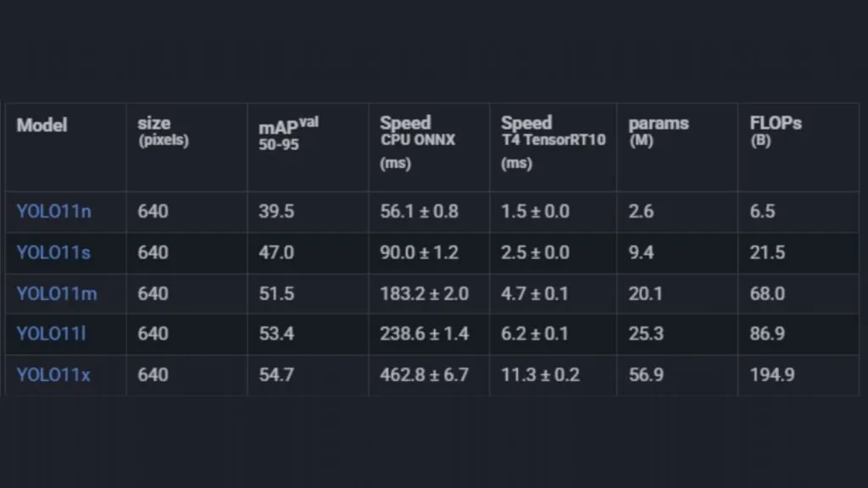This screenshot has width=868, height=488.
Task: Select the 54.7 mAP cell
Action: point(276,374)
